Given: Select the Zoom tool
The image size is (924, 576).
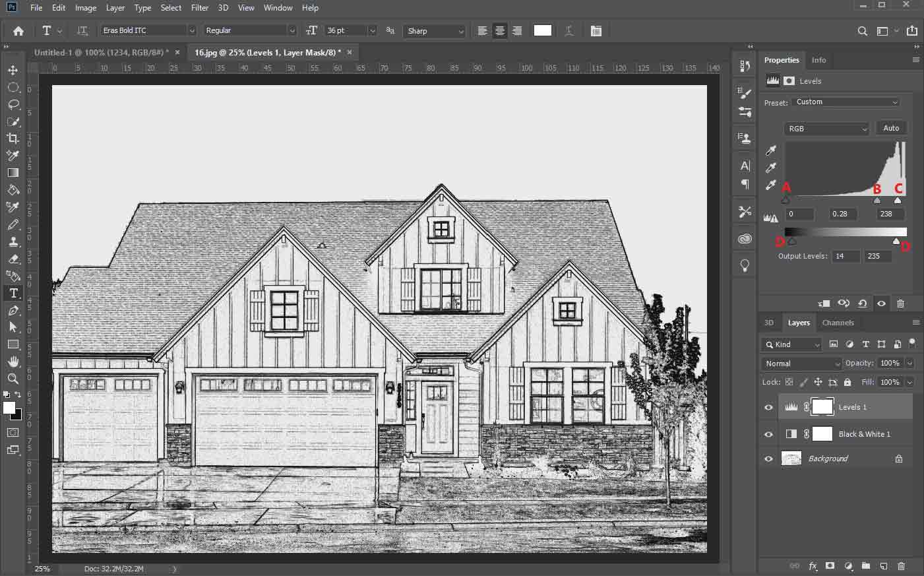Looking at the screenshot, I should [13, 379].
